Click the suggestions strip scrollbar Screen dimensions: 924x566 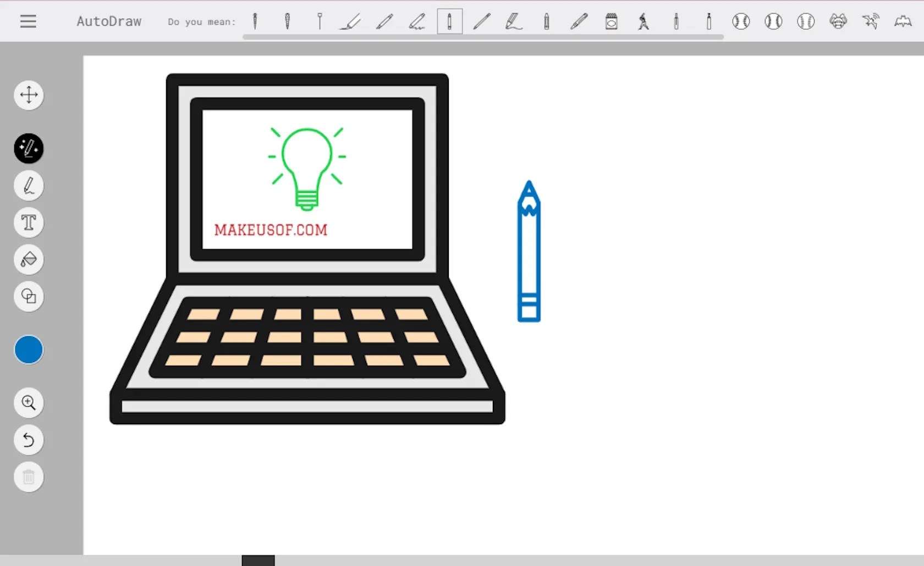[483, 37]
